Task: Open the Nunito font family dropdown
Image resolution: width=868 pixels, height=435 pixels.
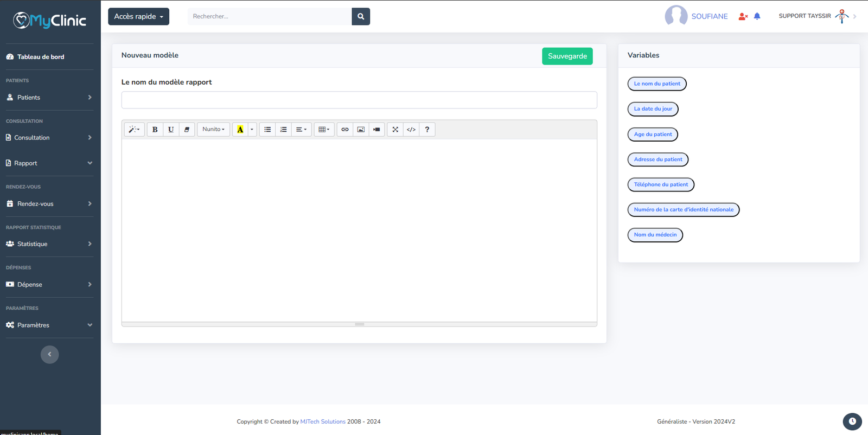Action: pos(213,130)
